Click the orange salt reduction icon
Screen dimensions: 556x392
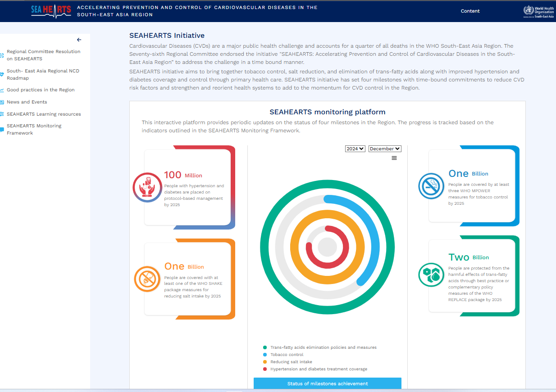147,279
